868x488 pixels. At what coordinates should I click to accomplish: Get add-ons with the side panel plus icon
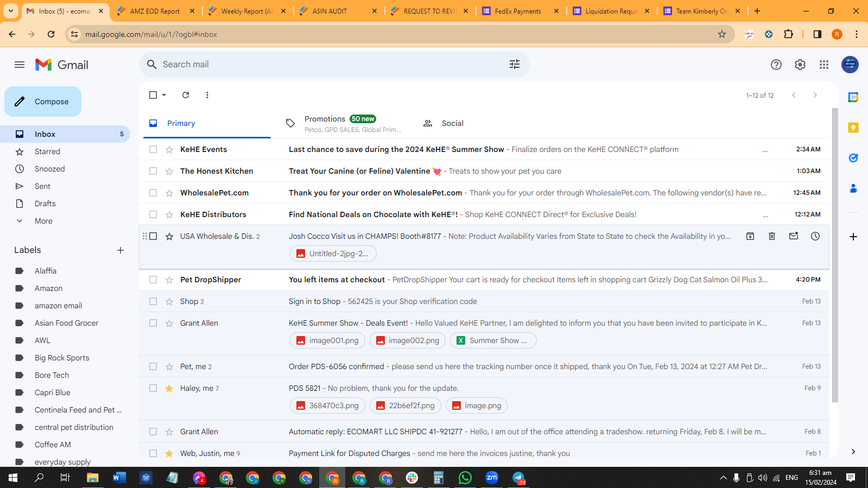point(853,237)
